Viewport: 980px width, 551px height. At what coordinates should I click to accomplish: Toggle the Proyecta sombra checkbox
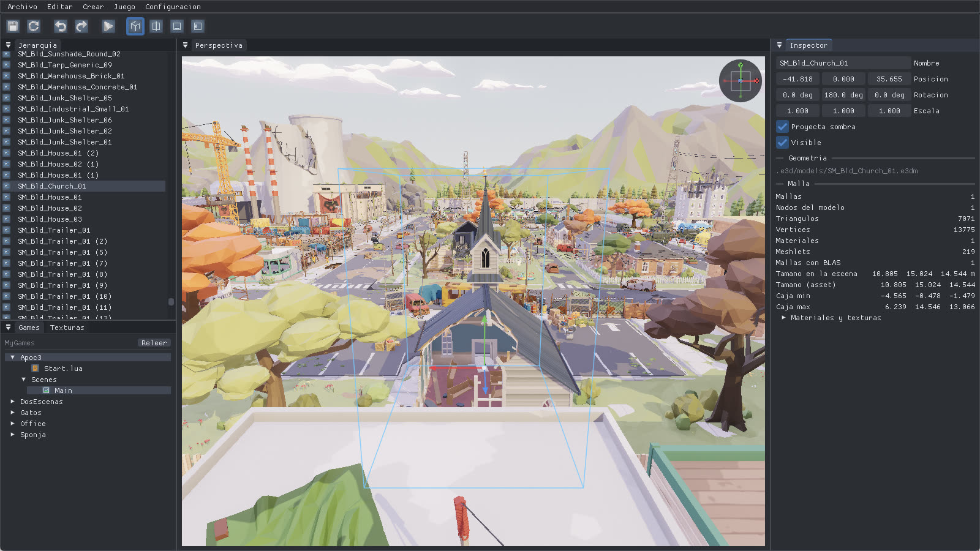point(782,127)
